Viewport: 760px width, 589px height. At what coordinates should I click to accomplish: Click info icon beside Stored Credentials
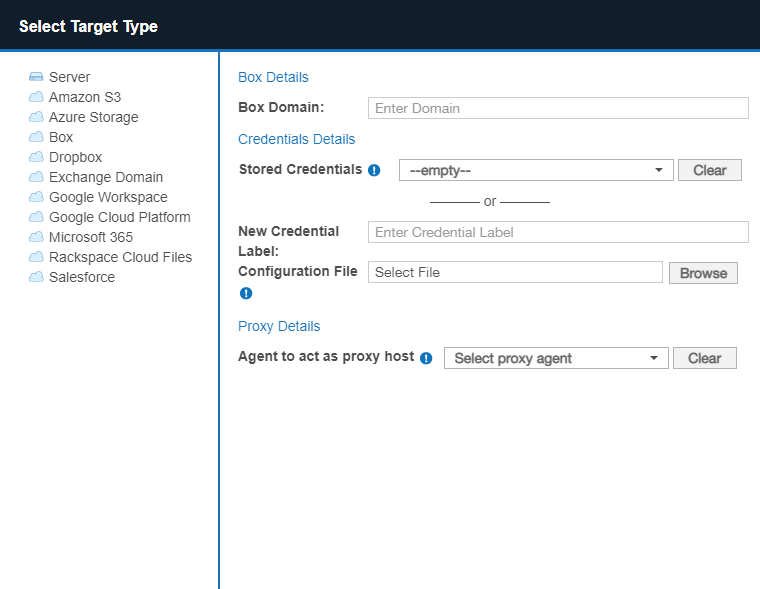tap(374, 170)
